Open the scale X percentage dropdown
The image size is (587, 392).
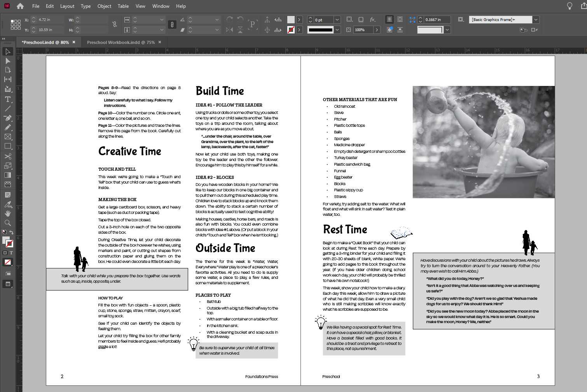click(162, 19)
